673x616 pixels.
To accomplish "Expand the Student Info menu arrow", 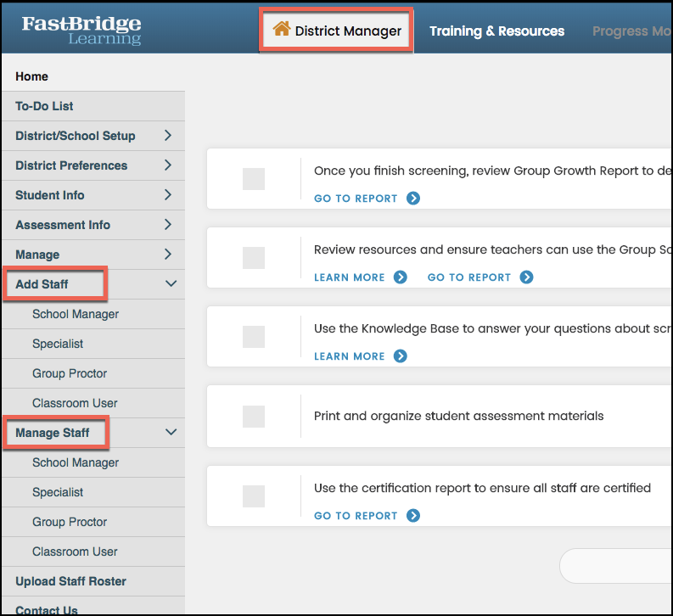I will (x=168, y=195).
